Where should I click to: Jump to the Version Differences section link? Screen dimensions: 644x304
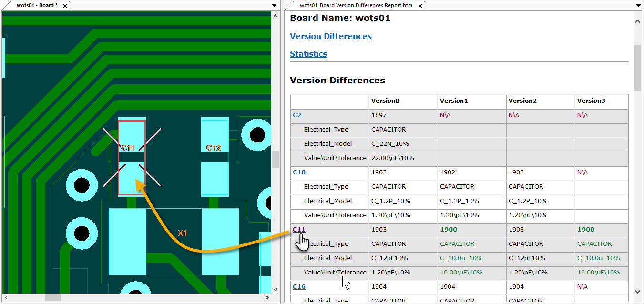click(330, 36)
